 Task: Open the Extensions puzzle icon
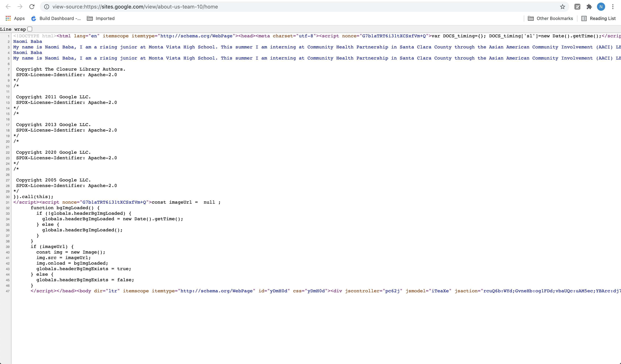coord(589,7)
